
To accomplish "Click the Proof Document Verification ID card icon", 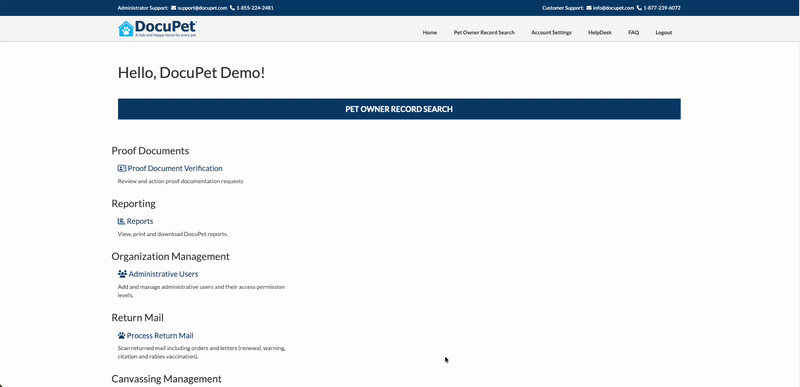I will click(x=121, y=168).
